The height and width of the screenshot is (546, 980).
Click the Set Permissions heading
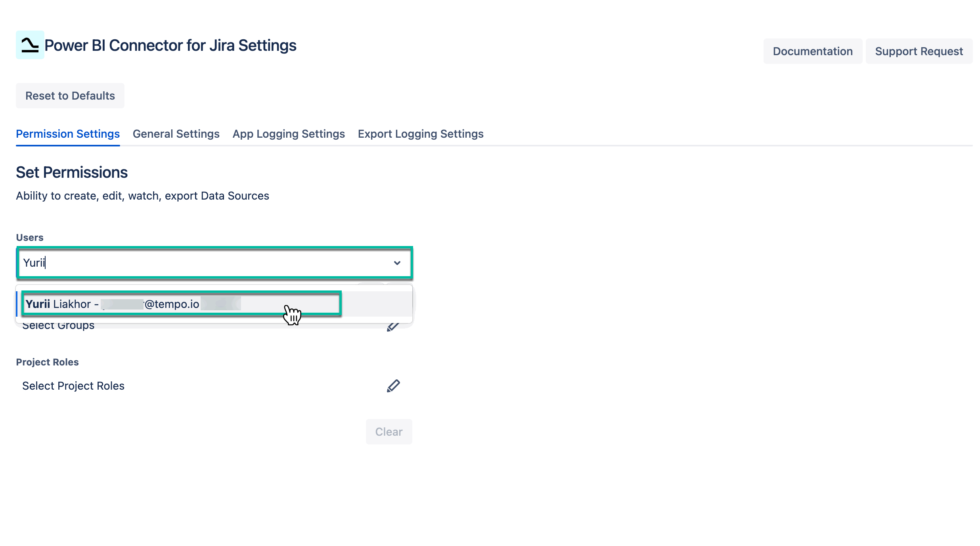[71, 172]
